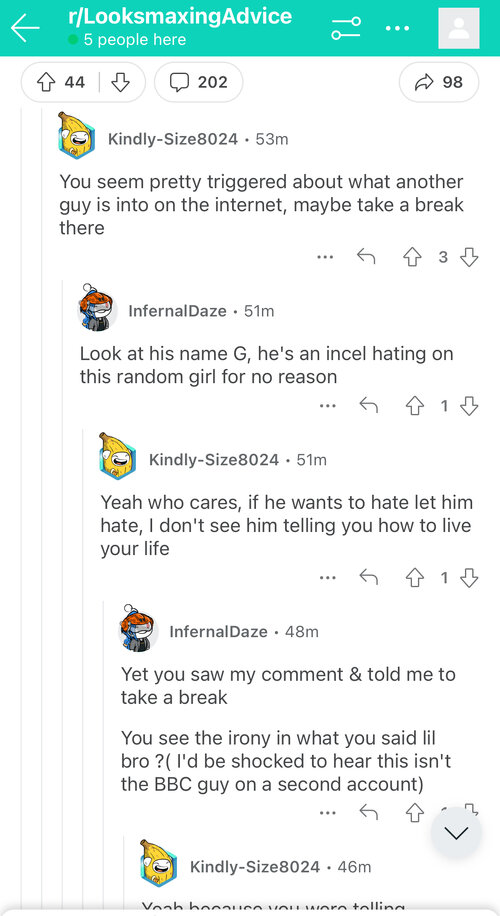This screenshot has height=916, width=500.
Task: Open the sort options slider icon in header
Action: click(x=346, y=28)
